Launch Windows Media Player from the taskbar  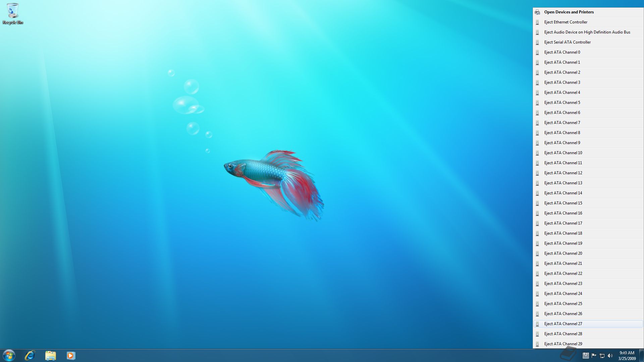[71, 355]
